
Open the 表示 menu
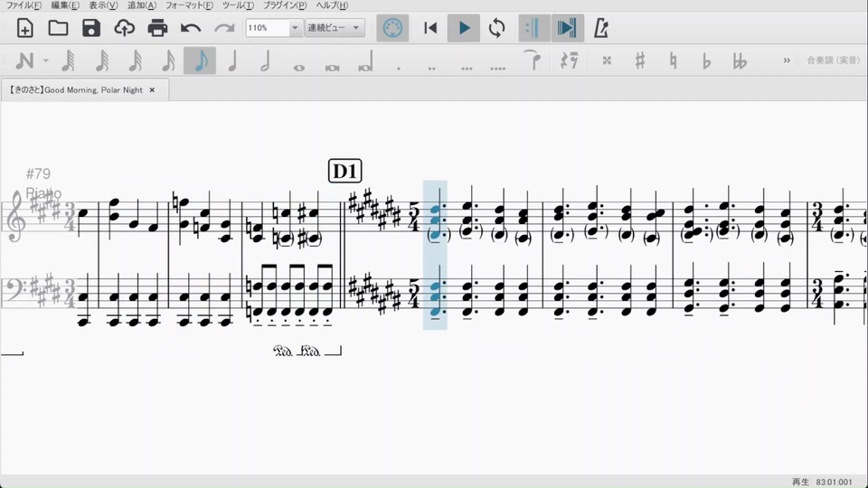103,5
